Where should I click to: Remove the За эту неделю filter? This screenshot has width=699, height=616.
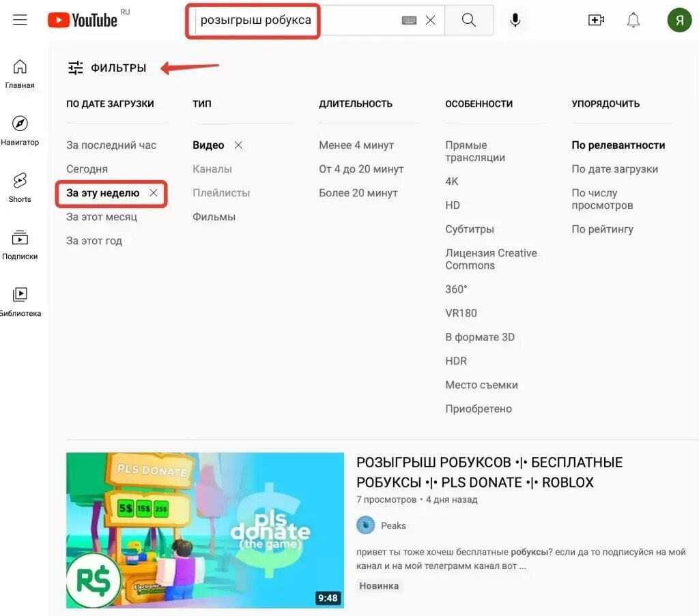154,193
